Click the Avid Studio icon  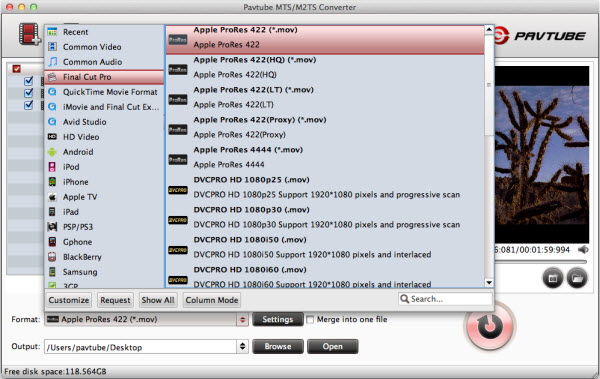(52, 122)
